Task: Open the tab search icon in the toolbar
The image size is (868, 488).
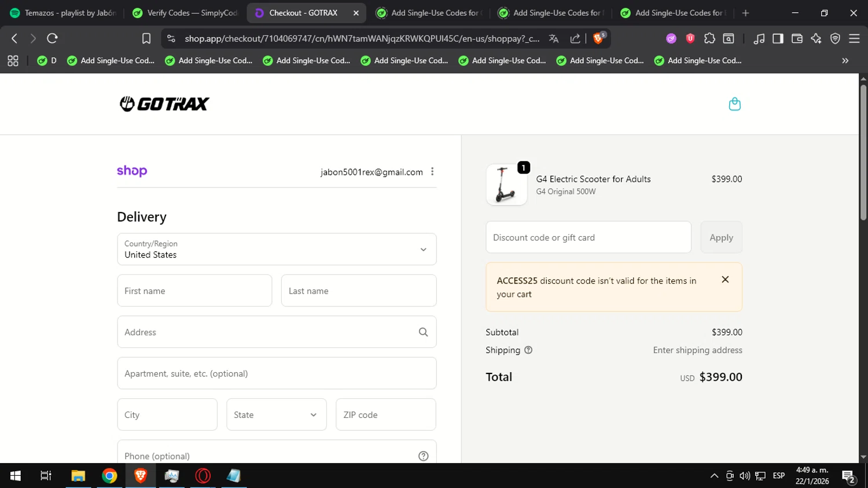Action: coord(729,38)
